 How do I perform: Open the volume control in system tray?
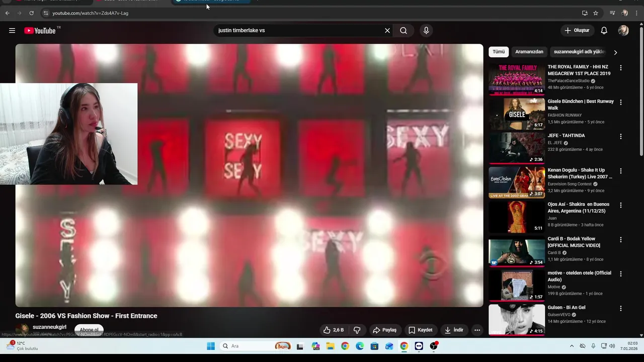coord(612,346)
